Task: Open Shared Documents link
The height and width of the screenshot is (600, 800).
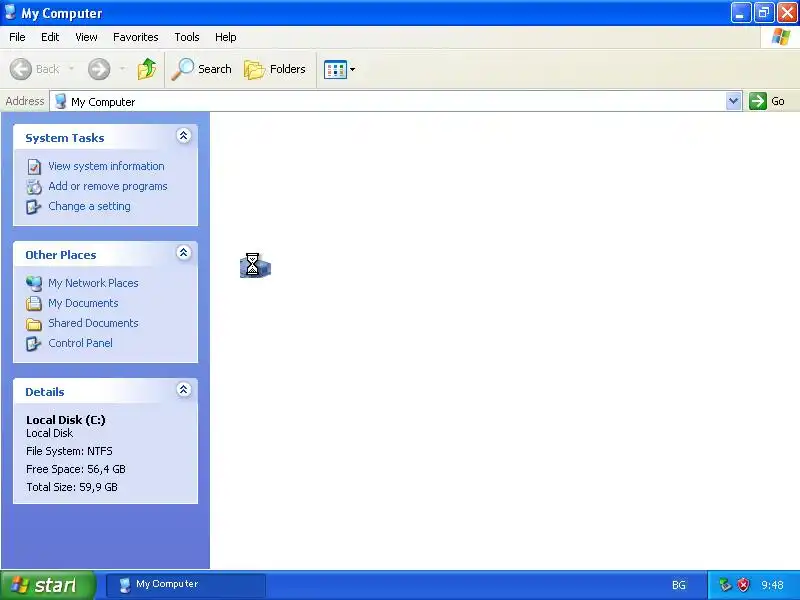Action: coord(93,323)
